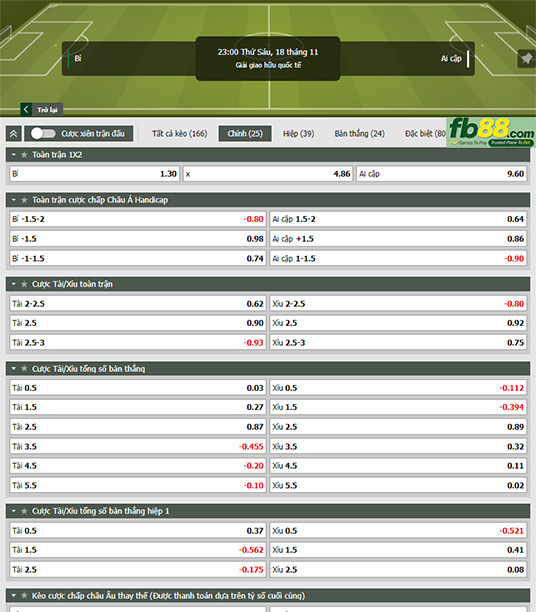The image size is (536, 612).
Task: Collapse the Toàn trận 1X2 section arrow
Action: point(14,155)
